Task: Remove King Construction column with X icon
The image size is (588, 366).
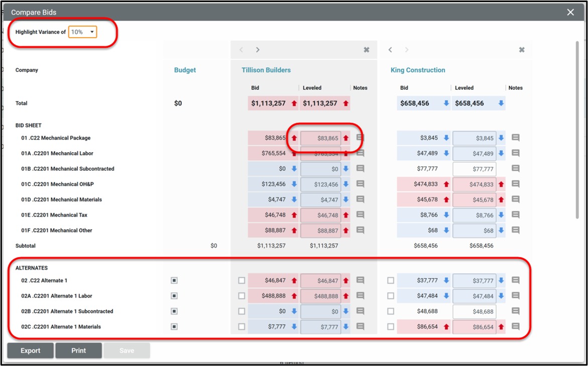Action: click(522, 50)
